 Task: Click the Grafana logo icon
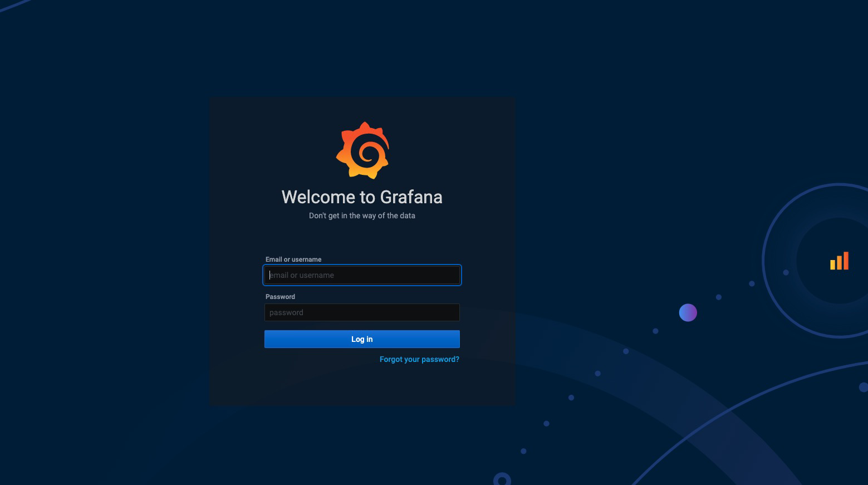(x=362, y=150)
